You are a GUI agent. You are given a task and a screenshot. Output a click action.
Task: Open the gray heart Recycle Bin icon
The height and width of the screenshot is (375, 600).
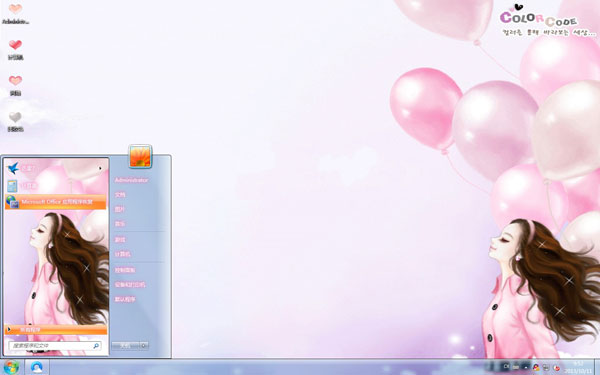[x=15, y=122]
